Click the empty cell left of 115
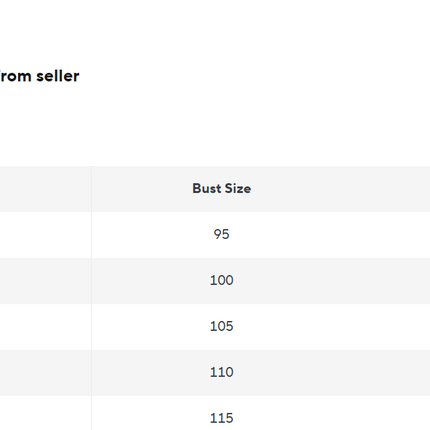The width and height of the screenshot is (430, 430). point(45,413)
